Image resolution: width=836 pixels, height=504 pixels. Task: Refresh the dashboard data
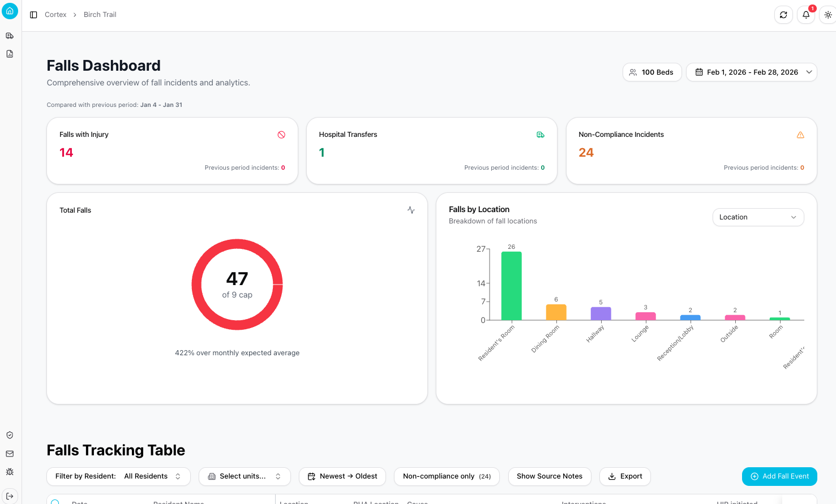783,15
